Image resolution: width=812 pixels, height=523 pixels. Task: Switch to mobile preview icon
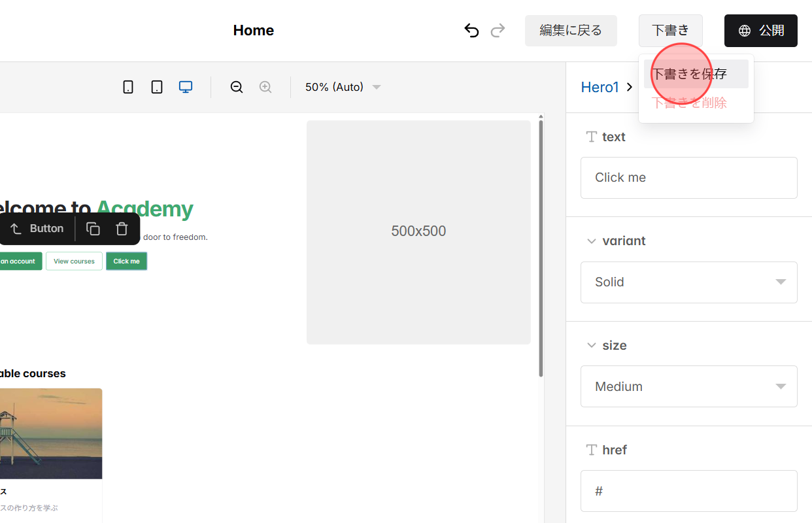tap(128, 86)
